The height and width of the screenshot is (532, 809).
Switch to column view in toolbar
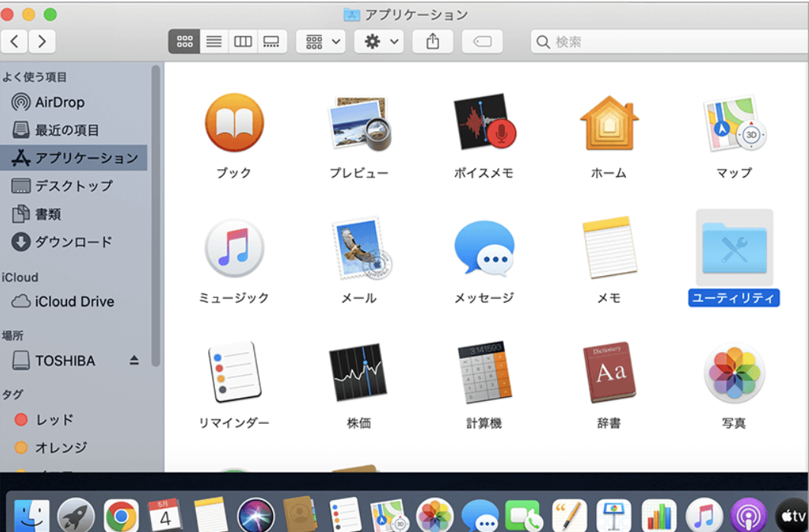tap(242, 42)
